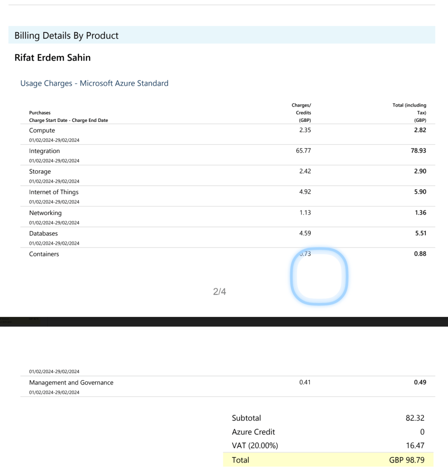
Task: Click the Management and Governance row
Action: [227, 386]
